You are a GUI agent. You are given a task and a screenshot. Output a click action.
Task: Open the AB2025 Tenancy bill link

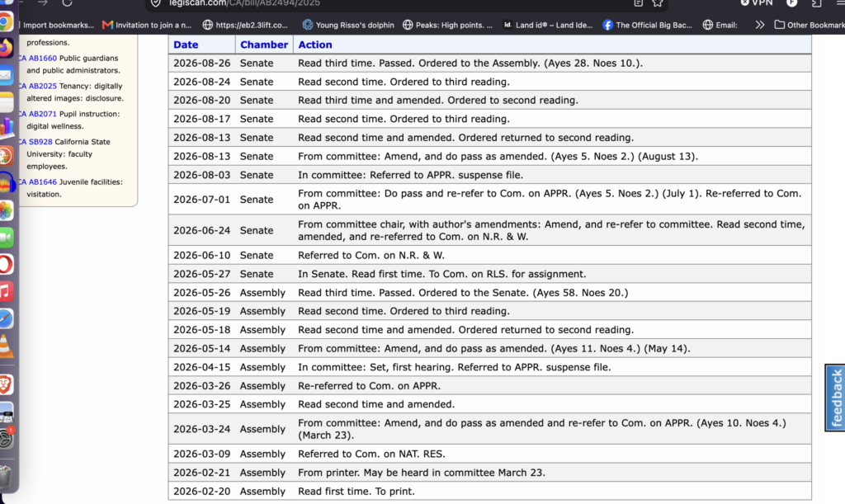pyautogui.click(x=43, y=86)
